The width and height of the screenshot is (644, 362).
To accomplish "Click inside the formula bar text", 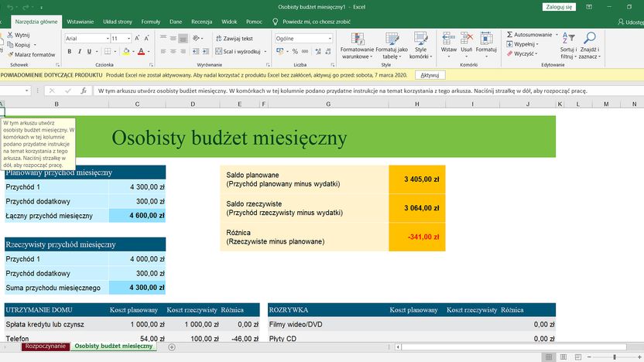I will click(343, 90).
